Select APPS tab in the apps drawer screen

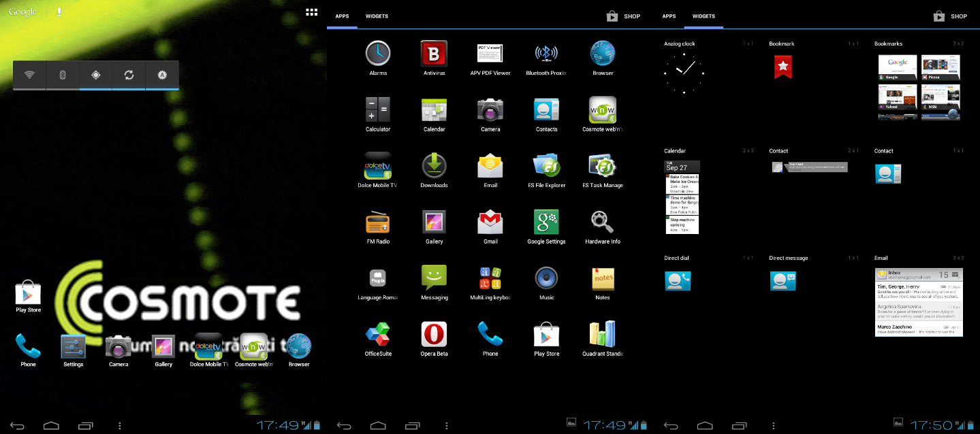pyautogui.click(x=342, y=16)
